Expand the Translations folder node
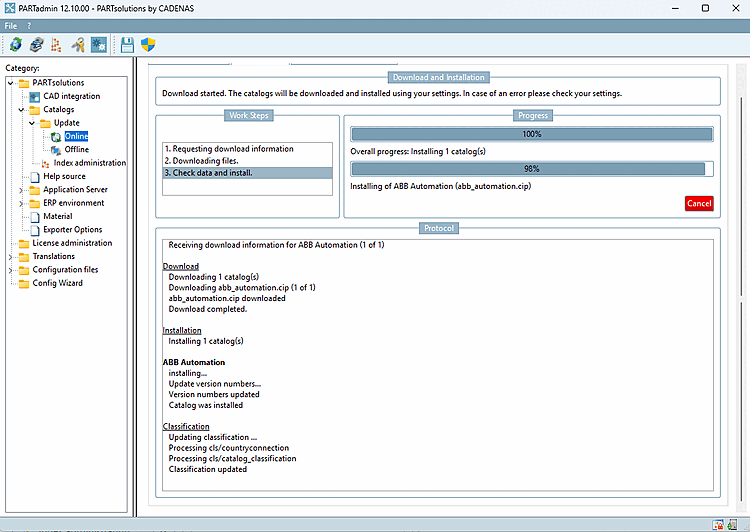750x532 pixels. (x=11, y=257)
